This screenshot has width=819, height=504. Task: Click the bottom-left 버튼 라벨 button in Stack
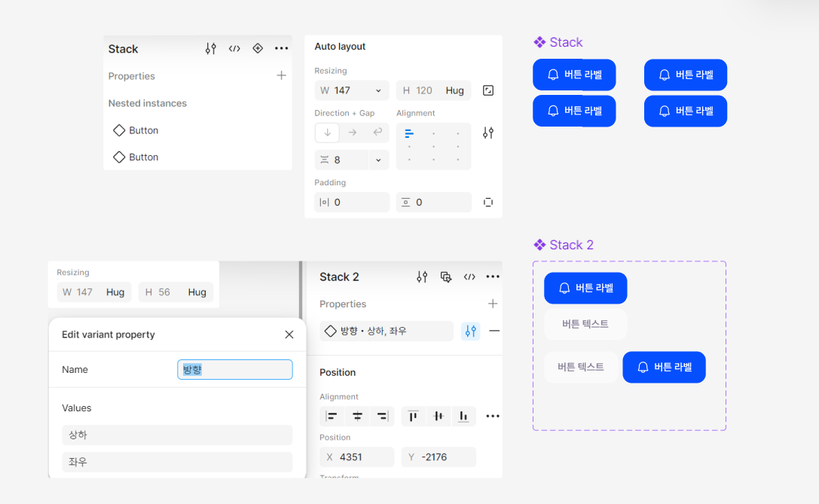[574, 111]
